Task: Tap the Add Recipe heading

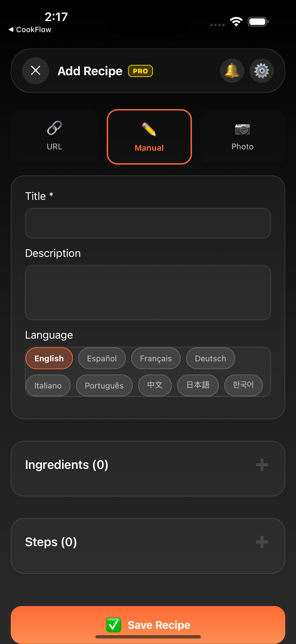Action: point(90,71)
